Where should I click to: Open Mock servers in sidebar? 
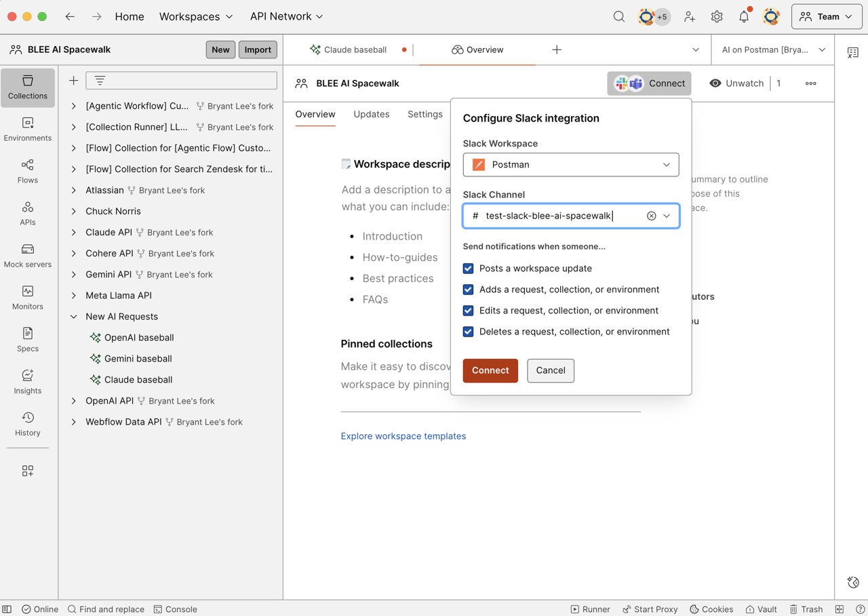point(28,255)
